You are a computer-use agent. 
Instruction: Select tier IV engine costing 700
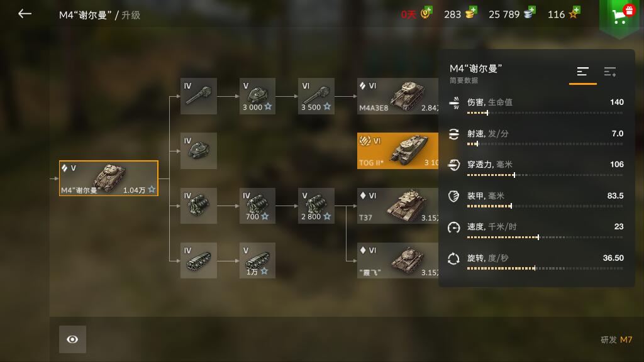(x=257, y=206)
